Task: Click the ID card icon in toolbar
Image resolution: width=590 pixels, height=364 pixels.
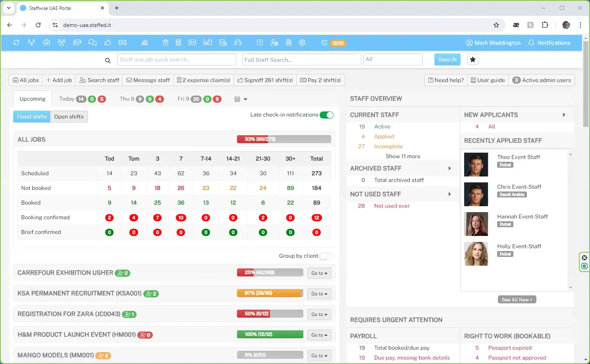Action: pos(192,43)
